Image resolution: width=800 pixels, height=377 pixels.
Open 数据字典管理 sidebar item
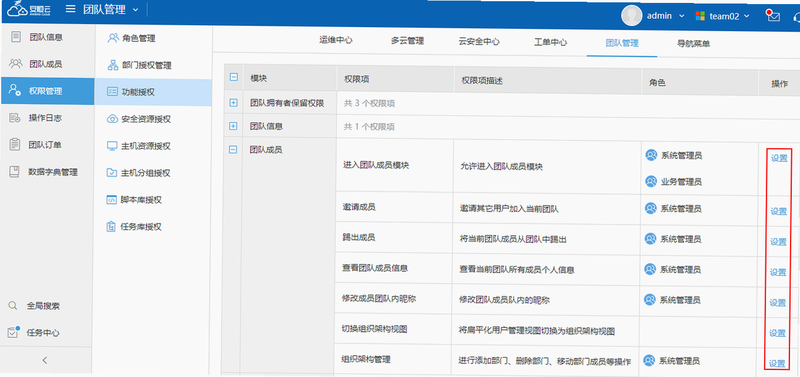46,172
